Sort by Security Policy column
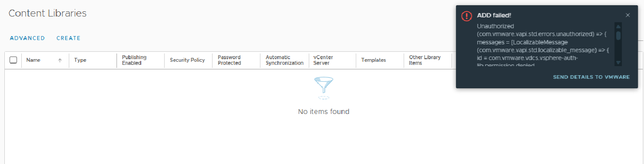This screenshot has height=164, width=644. pos(187,60)
